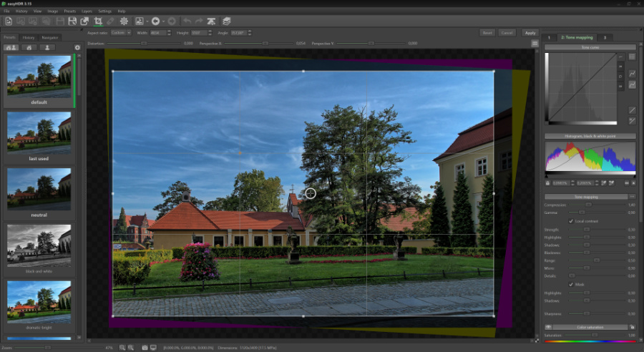
Task: Switch to the Navigator tab
Action: [50, 37]
